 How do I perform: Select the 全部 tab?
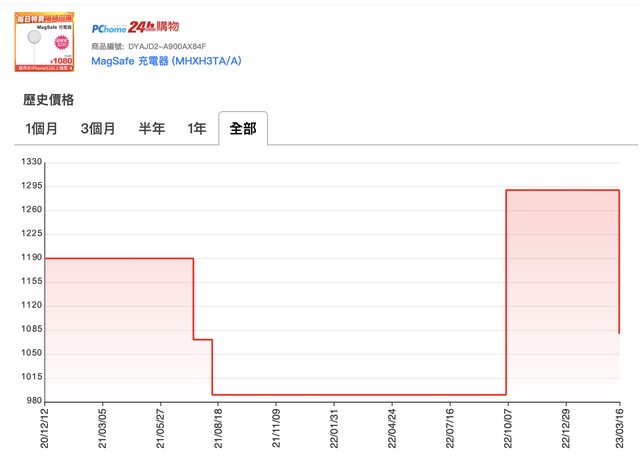243,128
